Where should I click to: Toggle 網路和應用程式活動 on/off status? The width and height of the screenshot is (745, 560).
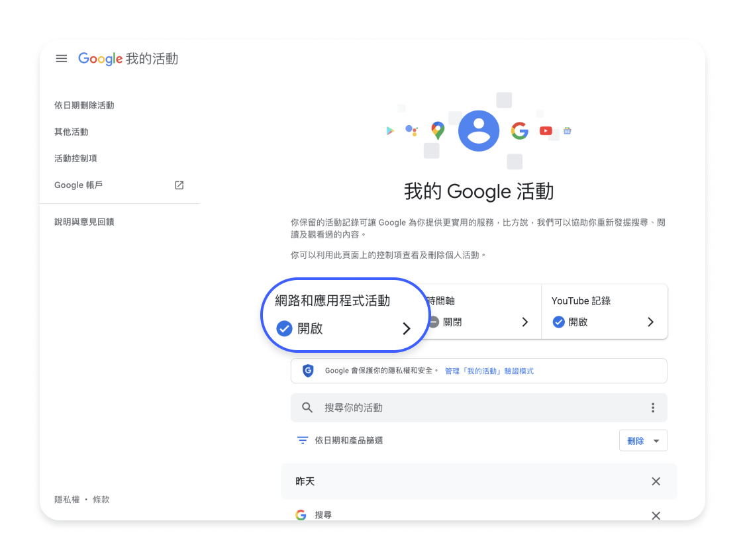(283, 328)
